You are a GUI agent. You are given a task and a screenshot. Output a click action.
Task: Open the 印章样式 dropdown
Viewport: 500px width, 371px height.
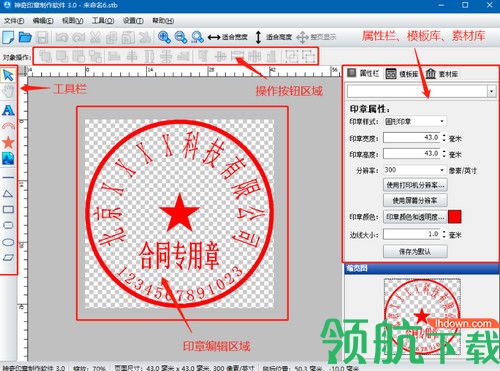coord(415,121)
